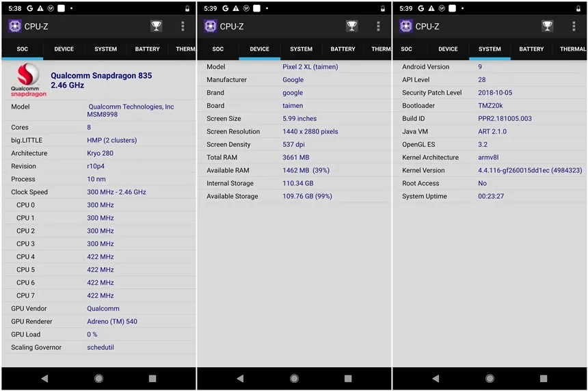This screenshot has height=391, width=588.
Task: Open the SOC tab in the middle screen
Action: tap(218, 49)
